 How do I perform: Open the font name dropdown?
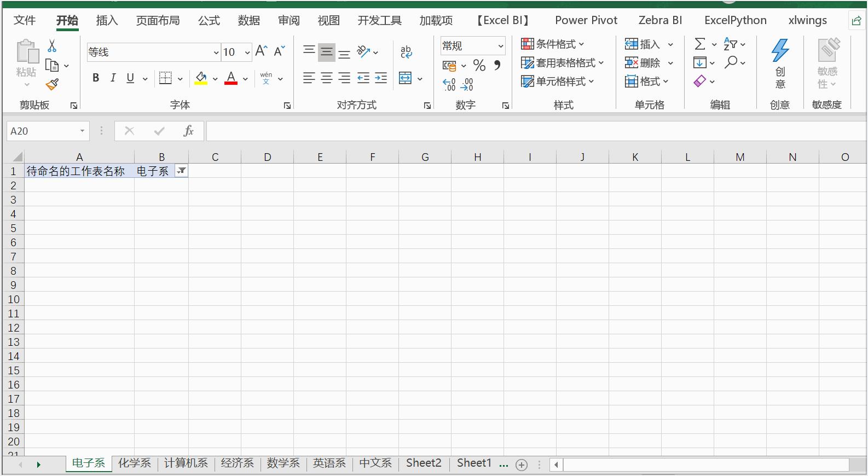click(x=216, y=53)
